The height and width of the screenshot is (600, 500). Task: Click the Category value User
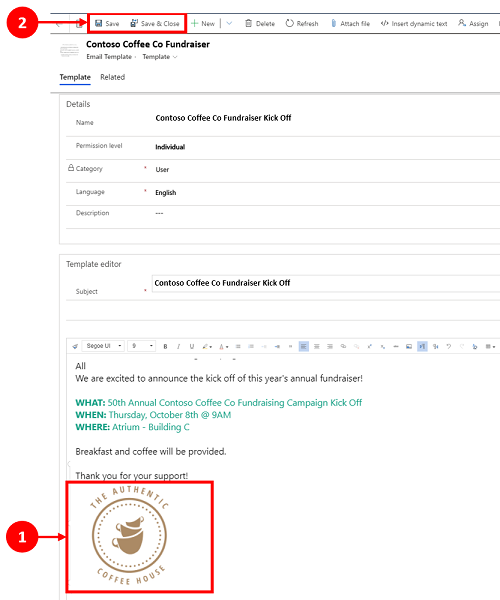click(x=162, y=170)
